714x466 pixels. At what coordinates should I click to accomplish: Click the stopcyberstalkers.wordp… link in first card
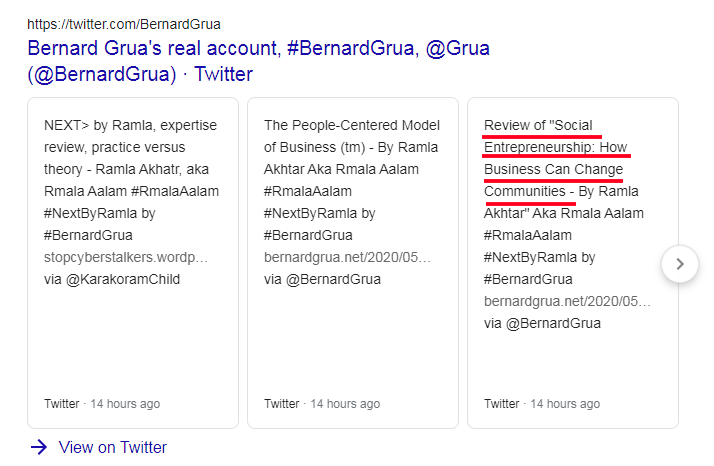pyautogui.click(x=126, y=257)
